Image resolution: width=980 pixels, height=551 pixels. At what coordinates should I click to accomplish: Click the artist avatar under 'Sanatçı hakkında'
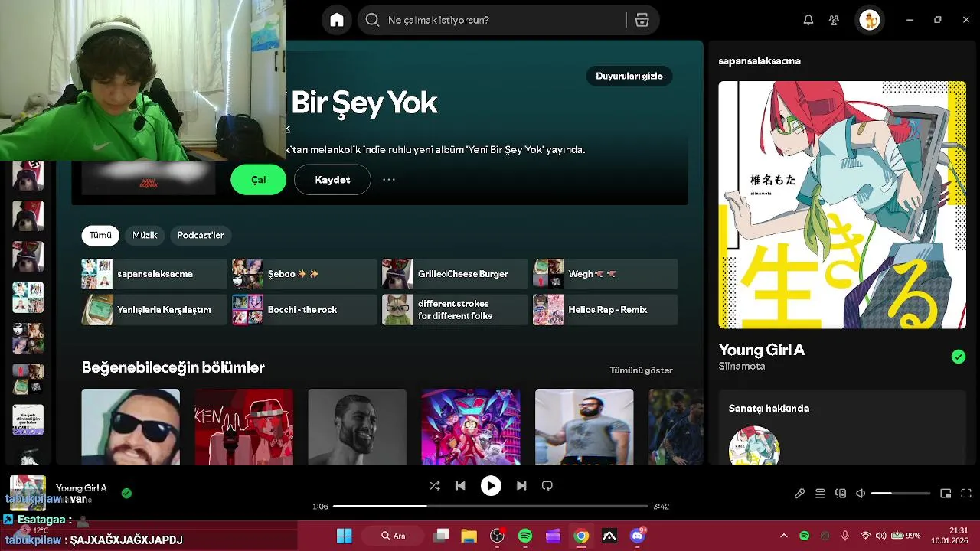[754, 445]
